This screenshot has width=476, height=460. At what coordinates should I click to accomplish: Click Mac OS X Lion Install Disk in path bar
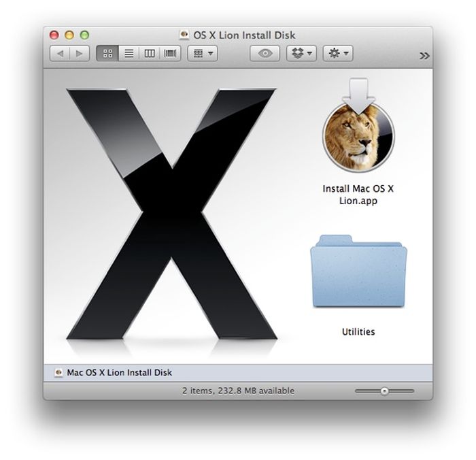click(119, 372)
